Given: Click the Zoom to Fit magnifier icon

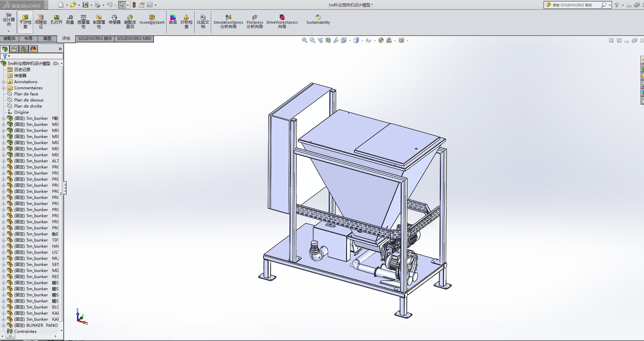Looking at the screenshot, I should click(x=304, y=40).
